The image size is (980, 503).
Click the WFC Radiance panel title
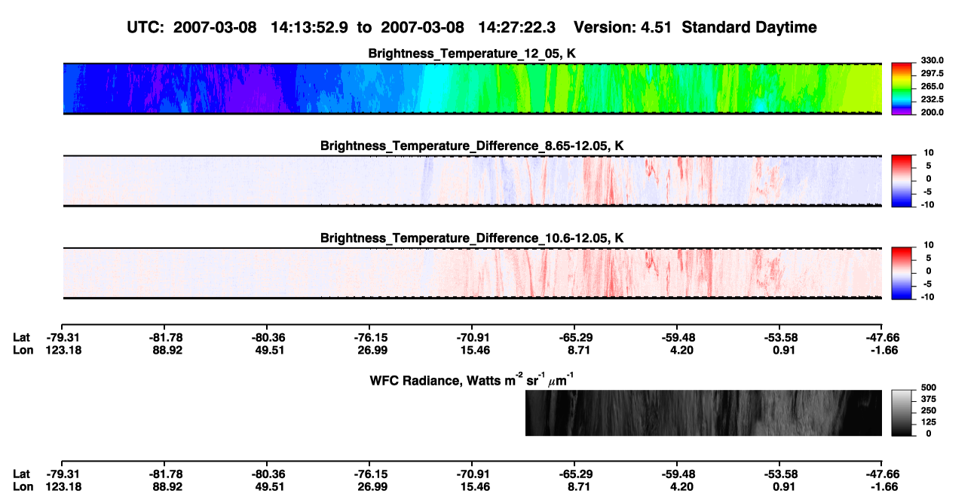(x=472, y=379)
